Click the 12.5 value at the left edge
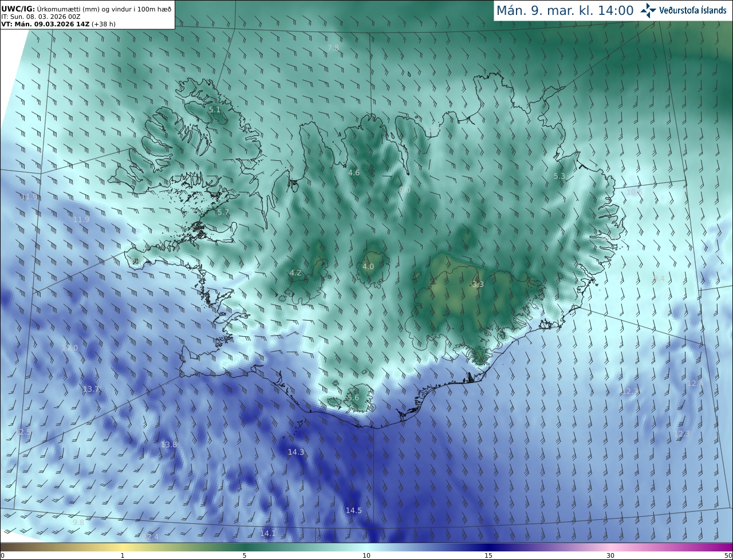 23,432
